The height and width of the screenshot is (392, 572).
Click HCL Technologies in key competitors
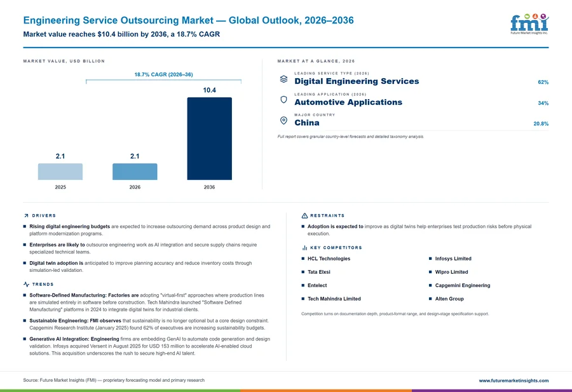(x=329, y=259)
